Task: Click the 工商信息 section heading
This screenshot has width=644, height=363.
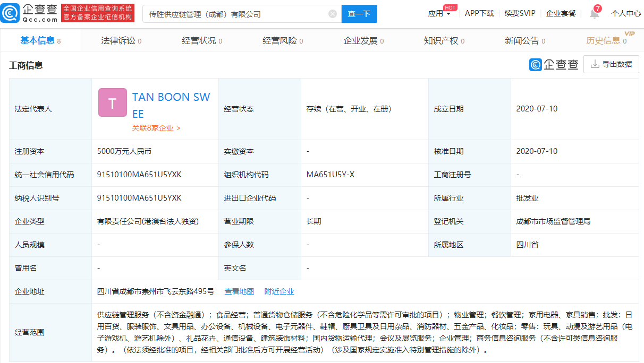Action: tap(26, 65)
